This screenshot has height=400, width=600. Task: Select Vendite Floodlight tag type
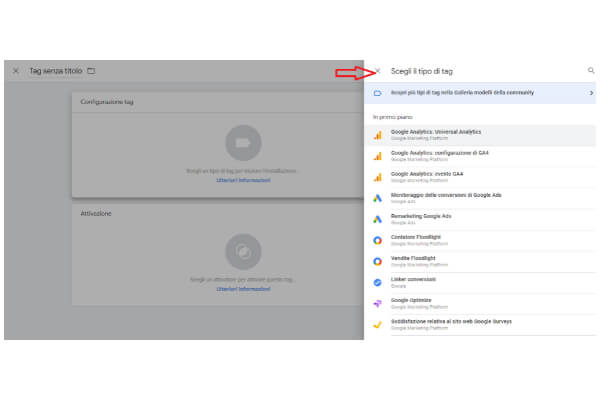[x=481, y=261]
